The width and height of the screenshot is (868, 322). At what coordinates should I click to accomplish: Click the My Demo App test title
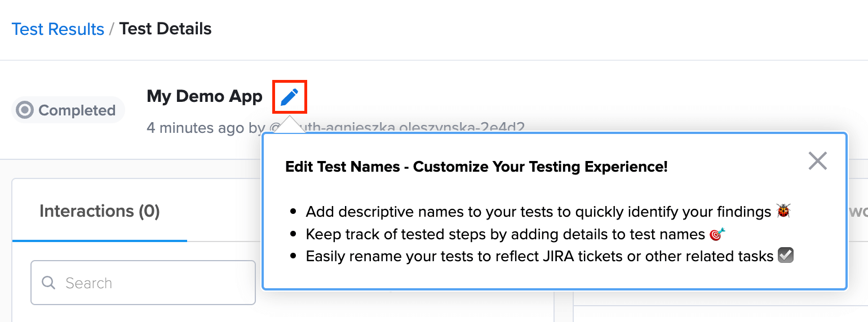click(205, 96)
